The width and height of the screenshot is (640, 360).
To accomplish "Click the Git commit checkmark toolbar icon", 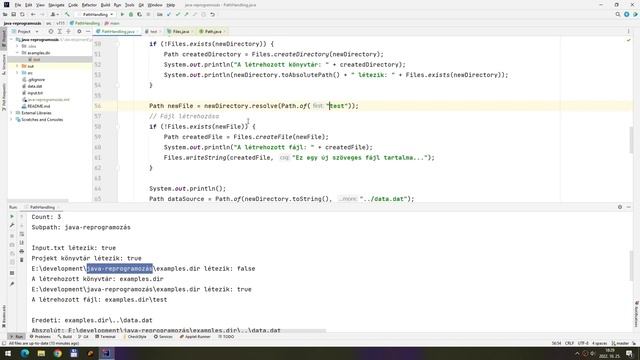I will (178, 14).
